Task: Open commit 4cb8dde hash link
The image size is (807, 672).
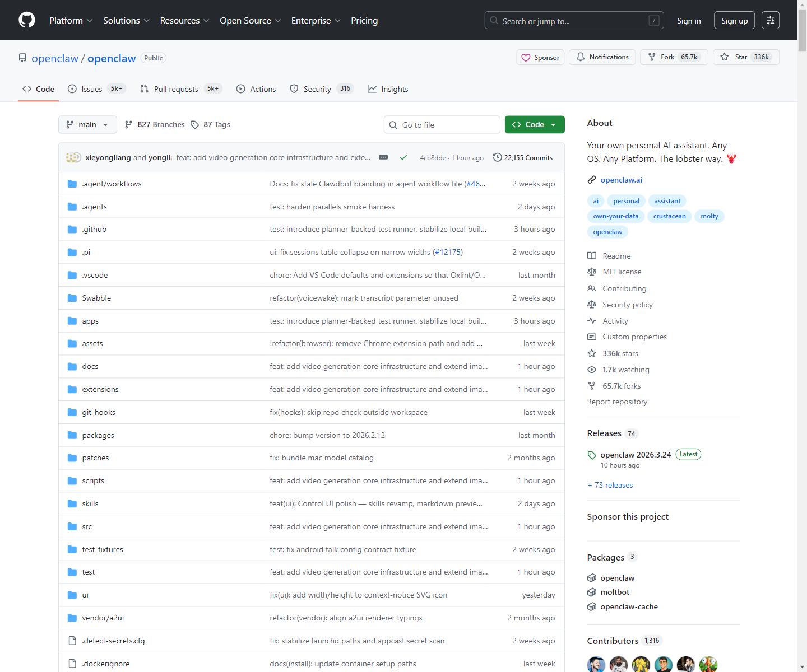Action: [433, 158]
